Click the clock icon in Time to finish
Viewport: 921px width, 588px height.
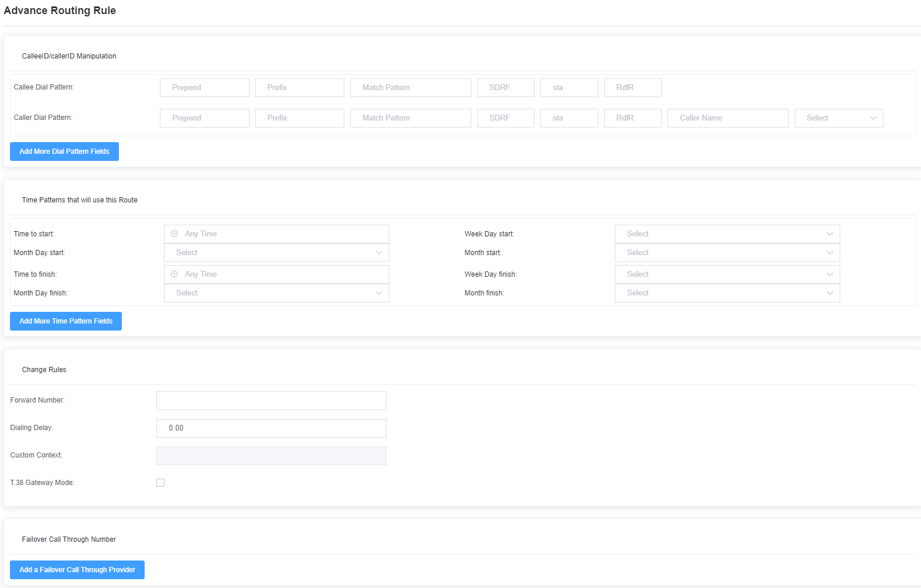[174, 274]
